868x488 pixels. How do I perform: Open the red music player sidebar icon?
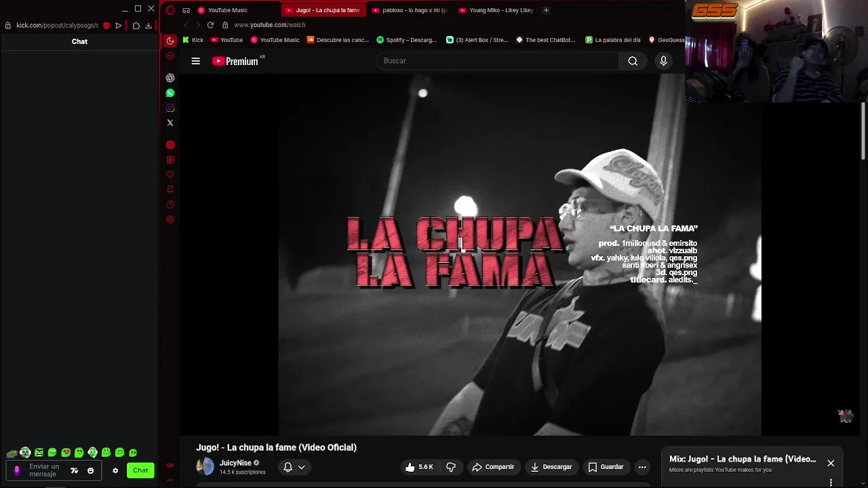tap(170, 145)
